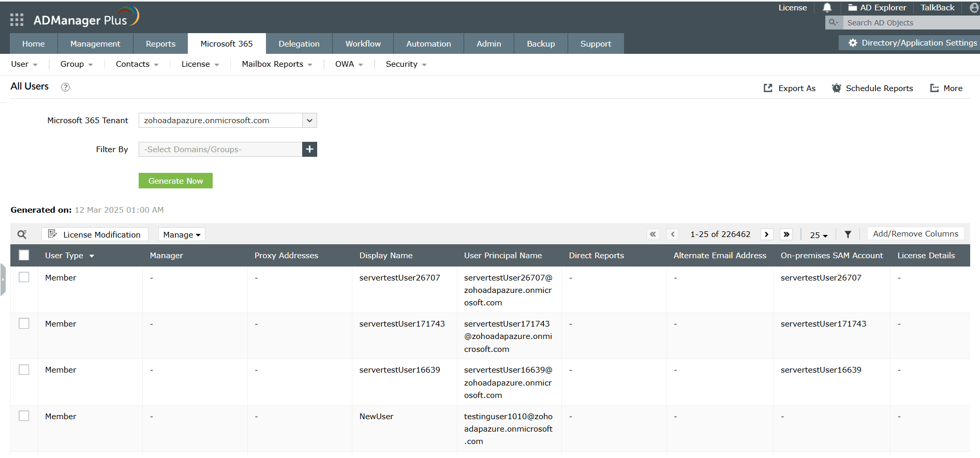Click the Display Name column header
The height and width of the screenshot is (458, 980).
pos(386,256)
